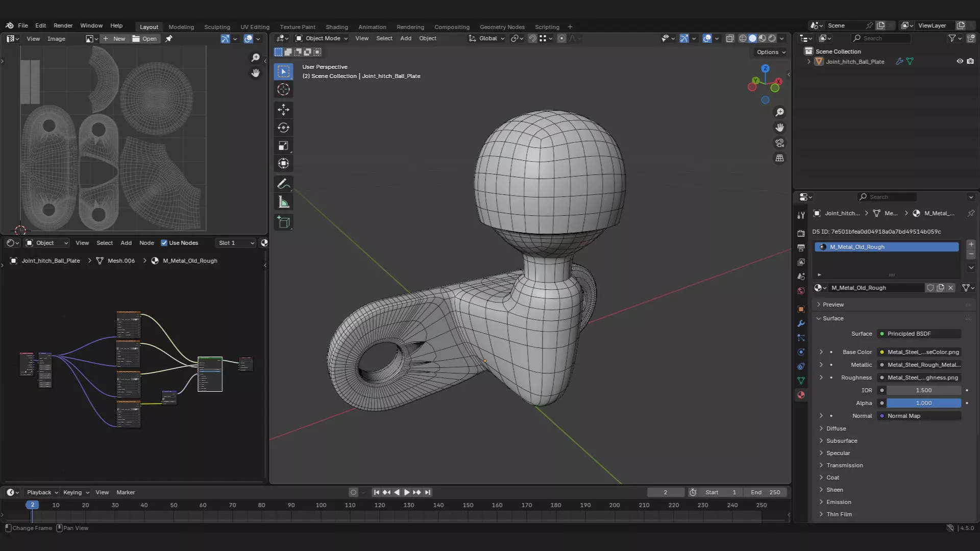Select the 3D Cursor tool
The image size is (980, 551).
click(283, 90)
